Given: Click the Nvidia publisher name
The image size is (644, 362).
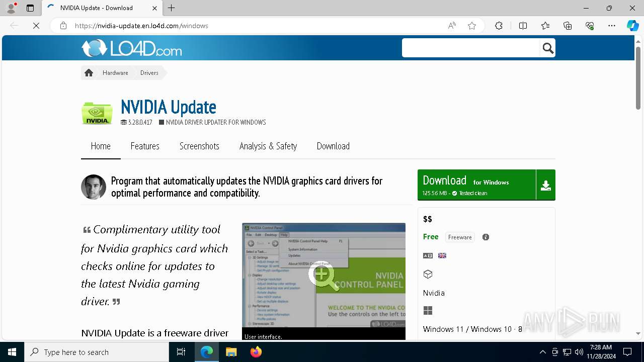Looking at the screenshot, I should (434, 293).
